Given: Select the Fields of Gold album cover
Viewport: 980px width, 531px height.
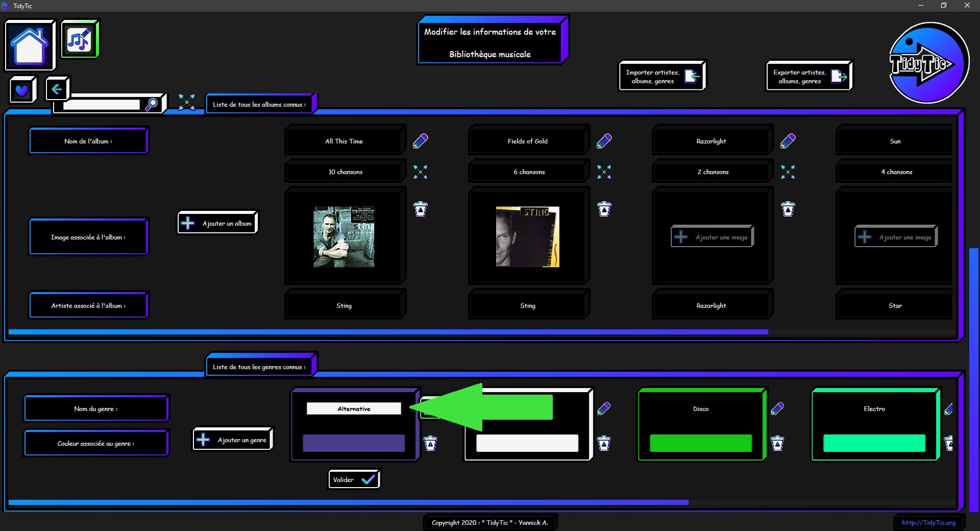Looking at the screenshot, I should [527, 236].
